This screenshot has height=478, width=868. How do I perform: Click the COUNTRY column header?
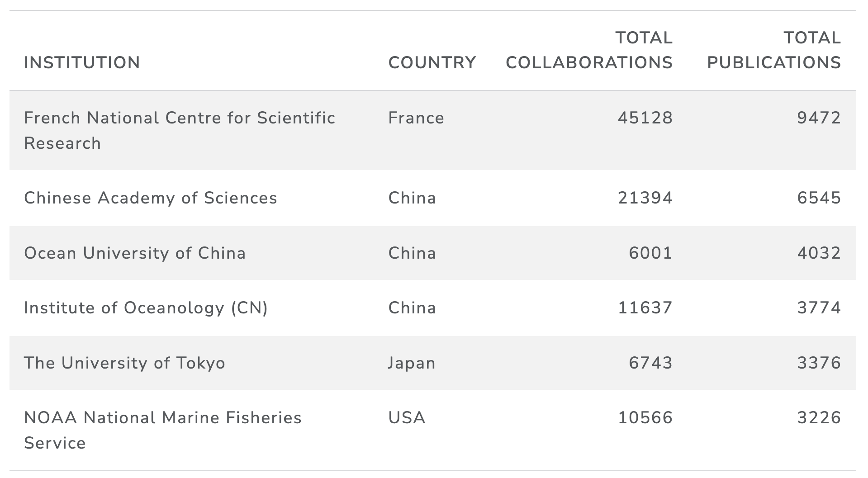(x=432, y=62)
